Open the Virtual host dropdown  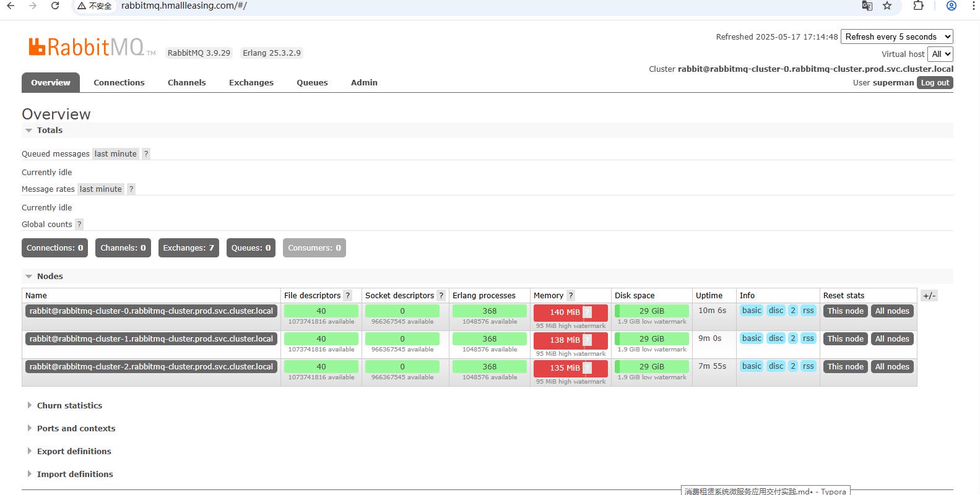coord(940,54)
